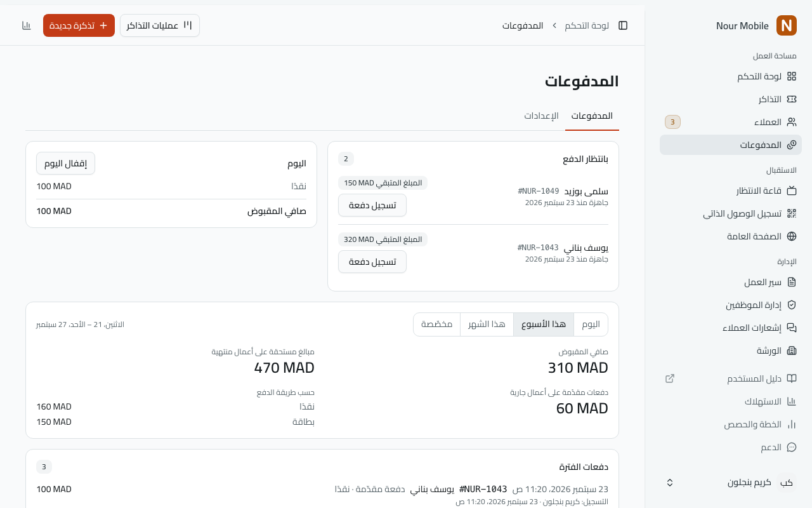Open الخطة والحصص in the sidebar
This screenshot has width=812, height=508.
[x=731, y=424]
